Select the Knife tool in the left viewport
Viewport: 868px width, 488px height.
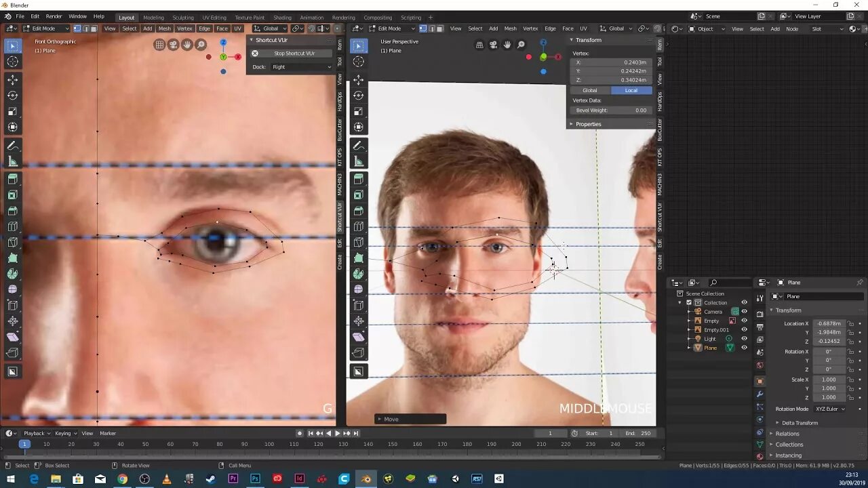(x=12, y=242)
